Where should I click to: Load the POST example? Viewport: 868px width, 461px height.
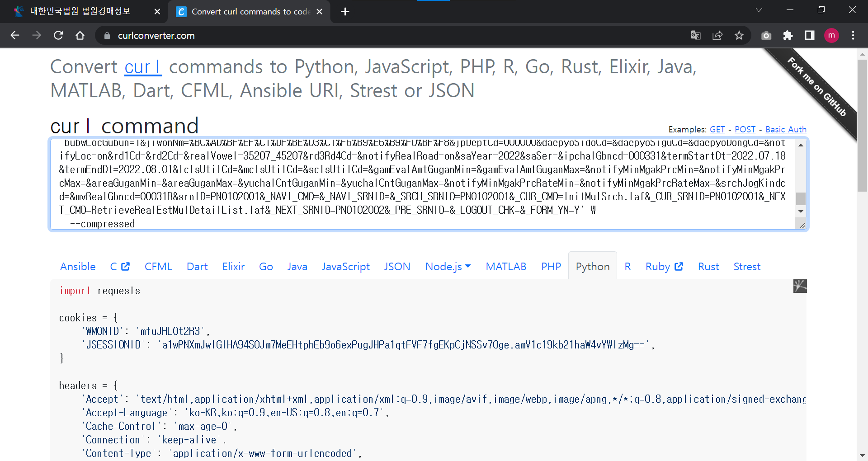745,129
